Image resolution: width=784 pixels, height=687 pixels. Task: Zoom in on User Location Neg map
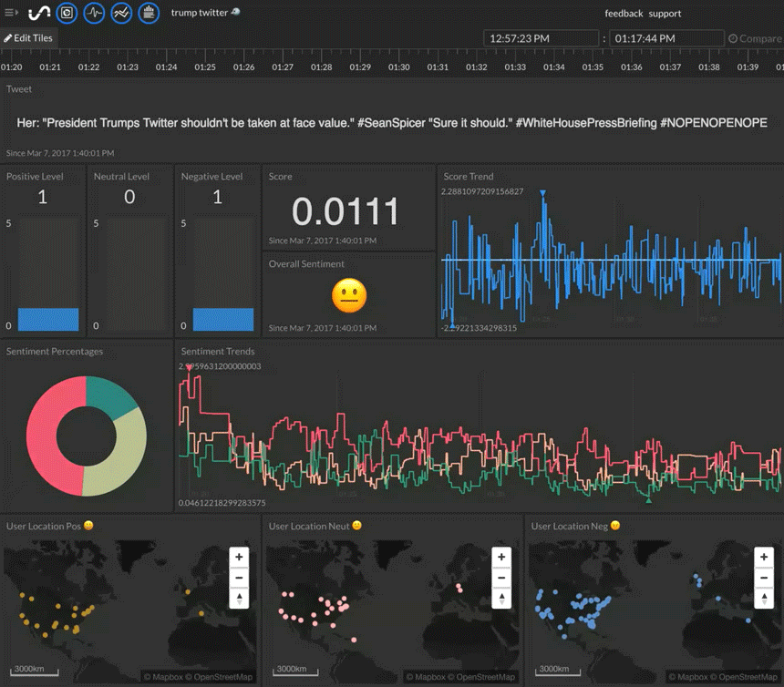(764, 557)
